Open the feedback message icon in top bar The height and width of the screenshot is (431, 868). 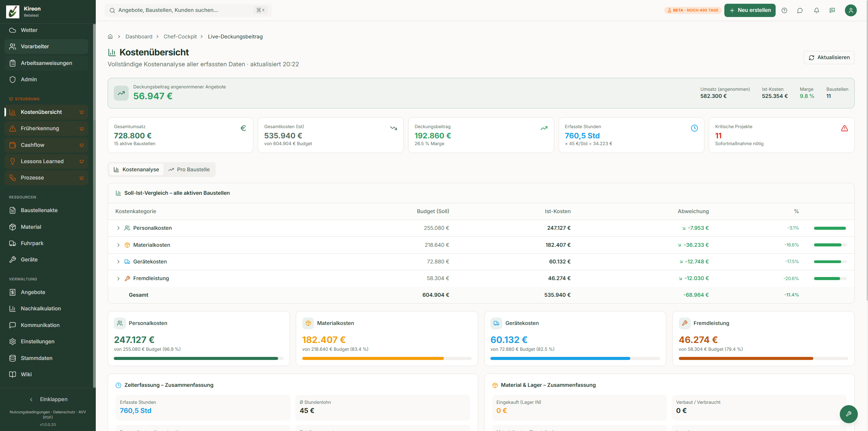click(x=832, y=10)
